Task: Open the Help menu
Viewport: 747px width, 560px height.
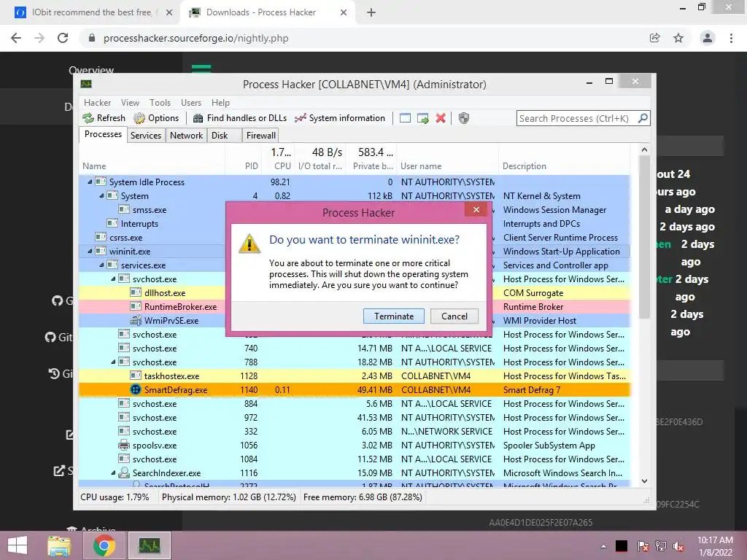Action: [220, 103]
